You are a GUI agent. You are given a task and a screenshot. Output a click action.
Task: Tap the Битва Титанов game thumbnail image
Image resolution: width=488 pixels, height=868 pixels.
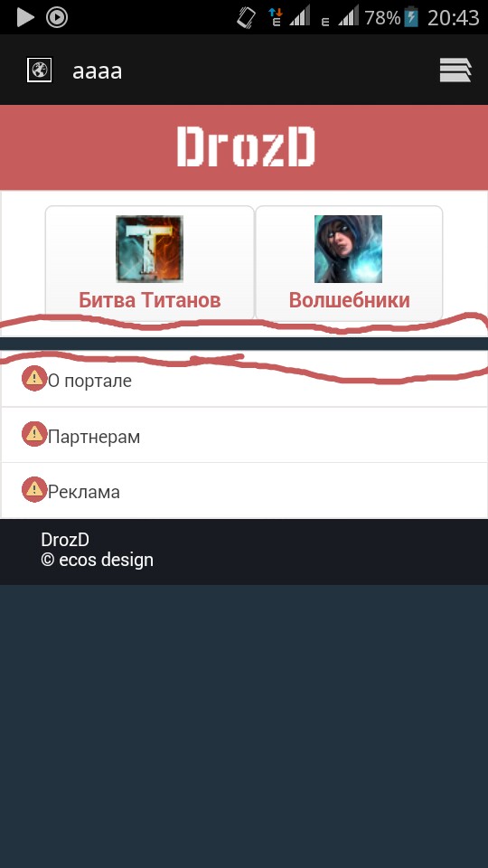[149, 250]
